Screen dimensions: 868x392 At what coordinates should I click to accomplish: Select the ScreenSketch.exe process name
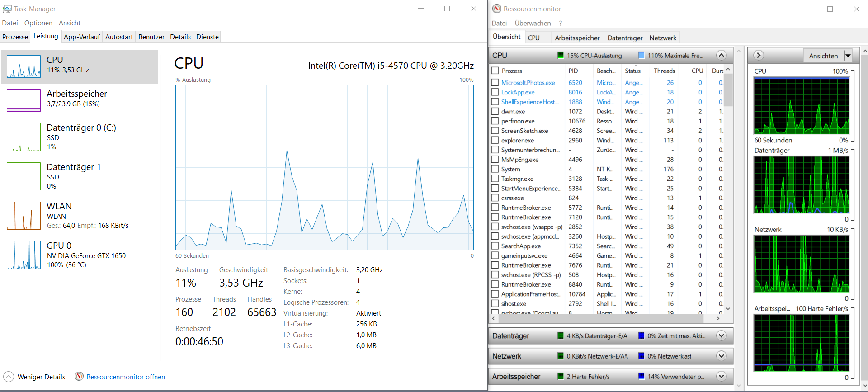(524, 131)
